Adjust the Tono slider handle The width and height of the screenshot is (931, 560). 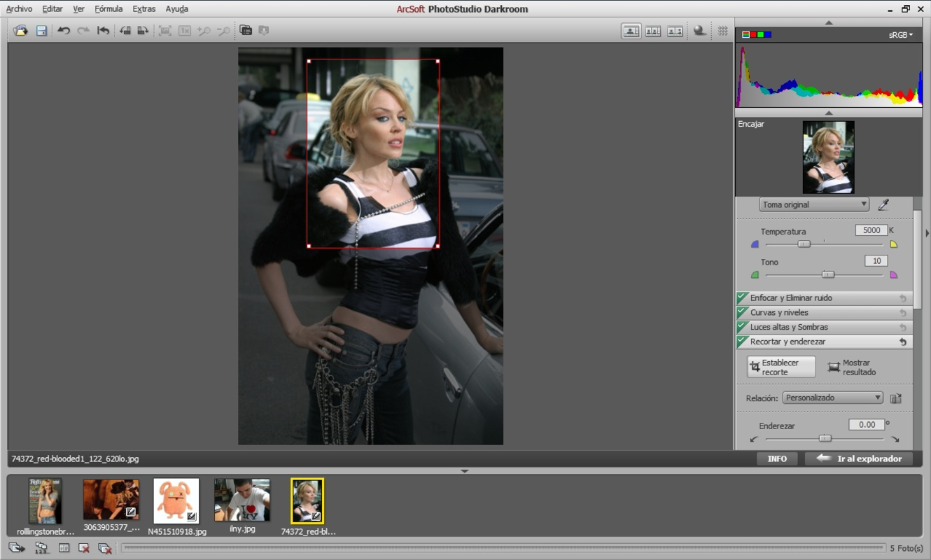coord(828,275)
